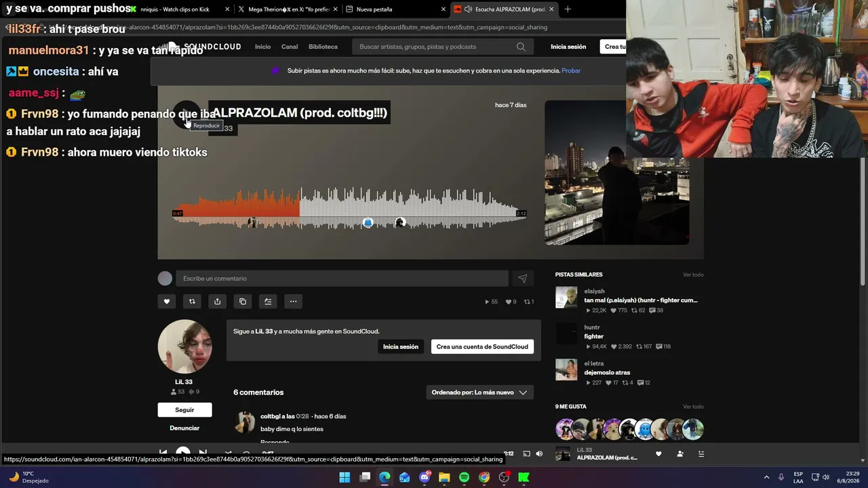Screen dimensions: 868x488
Task: Expand the 'Ordenado por: Lo más nuevo' dropdown
Action: [479, 392]
